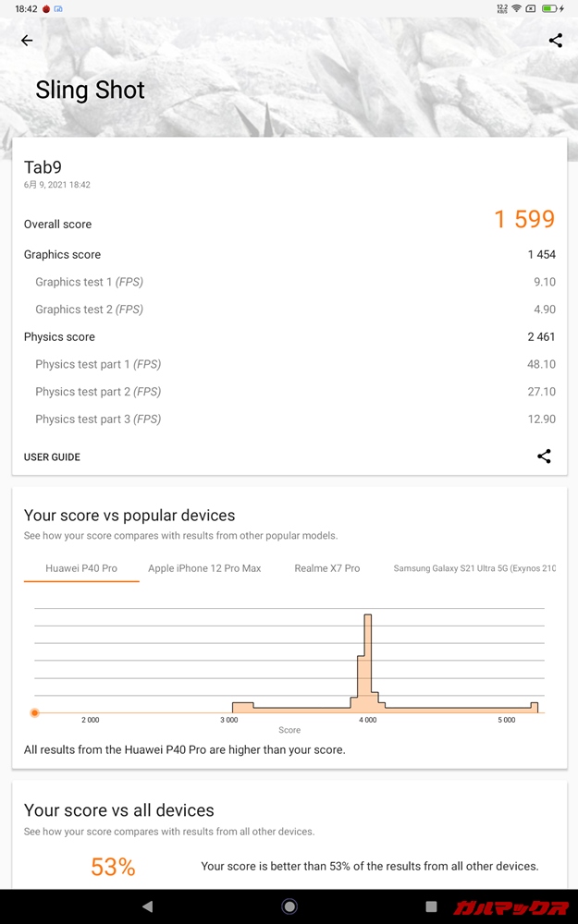Screen dimensions: 578x924
Task: Tap the tallest histogram bar in the chart
Action: (x=368, y=661)
